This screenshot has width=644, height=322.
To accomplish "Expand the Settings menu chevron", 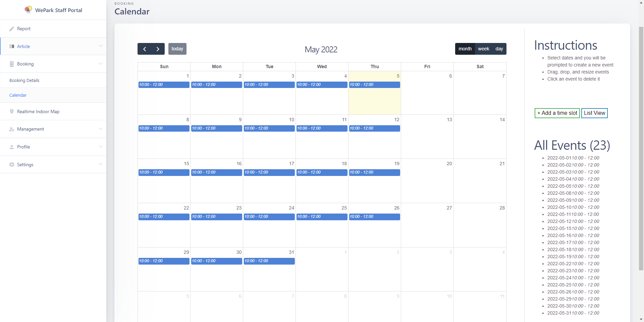I will [100, 164].
